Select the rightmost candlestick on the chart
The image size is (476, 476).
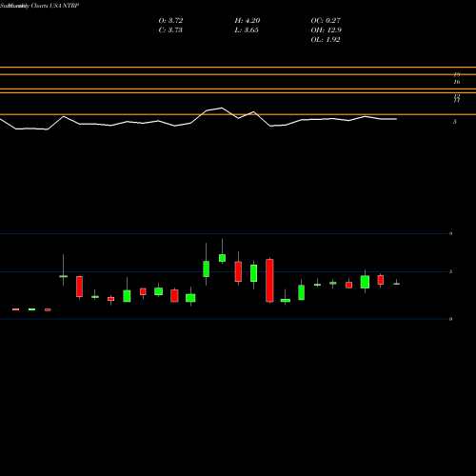pos(397,284)
